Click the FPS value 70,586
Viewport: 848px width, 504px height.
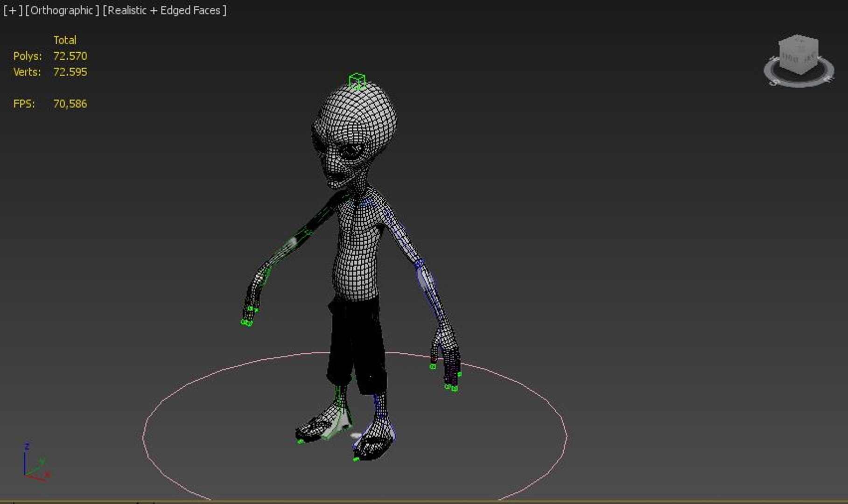point(70,104)
